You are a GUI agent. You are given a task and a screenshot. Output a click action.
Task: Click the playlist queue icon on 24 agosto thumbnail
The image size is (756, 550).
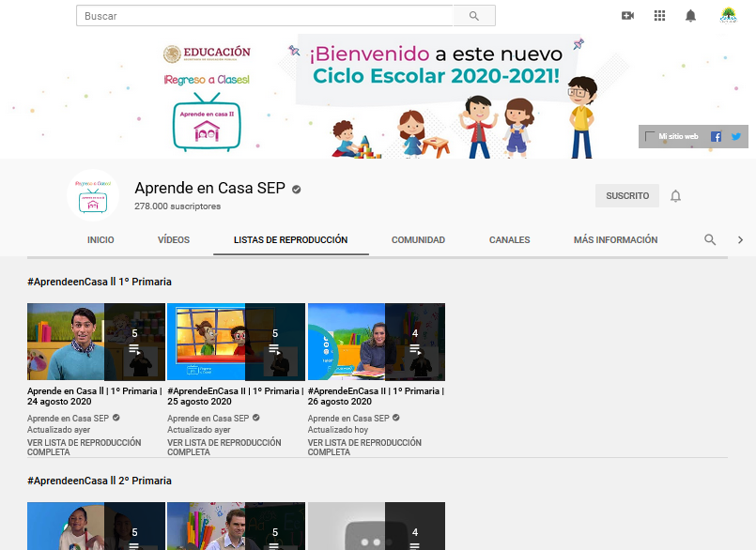tap(134, 349)
